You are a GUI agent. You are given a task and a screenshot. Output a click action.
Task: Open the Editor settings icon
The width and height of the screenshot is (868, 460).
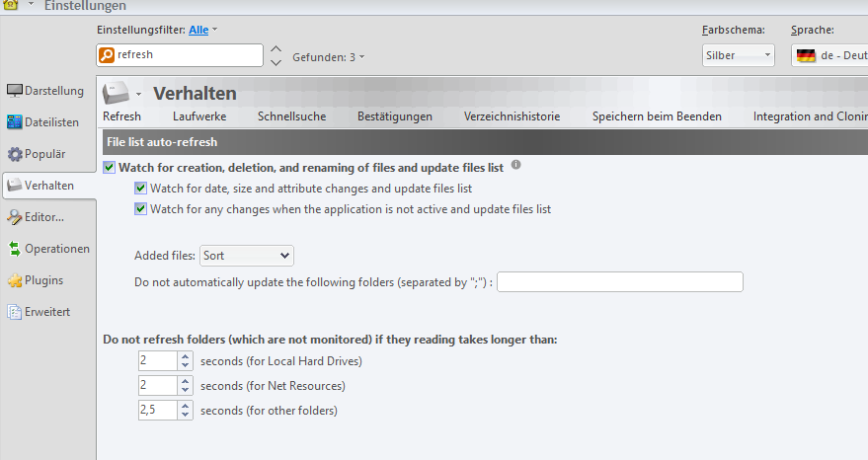tap(15, 217)
